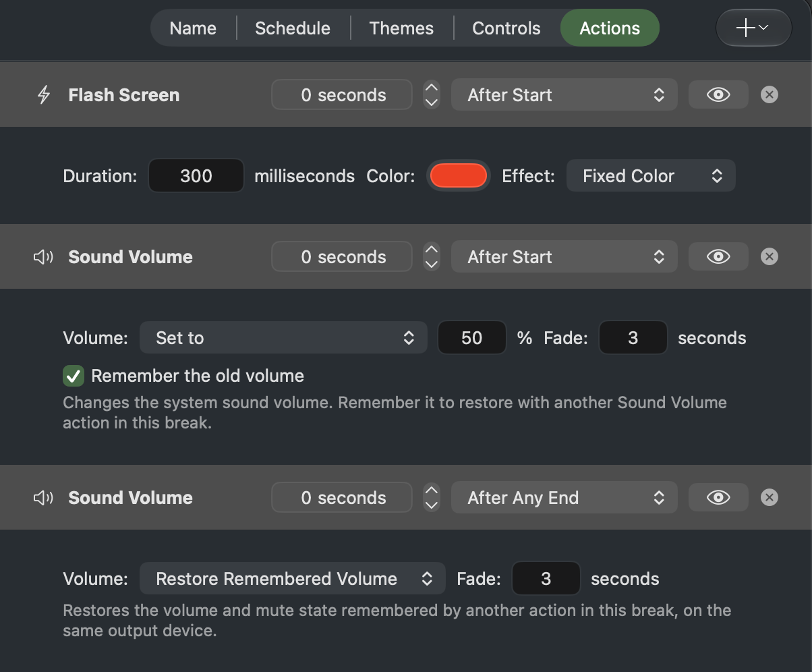Switch to the Name tab

coord(193,28)
